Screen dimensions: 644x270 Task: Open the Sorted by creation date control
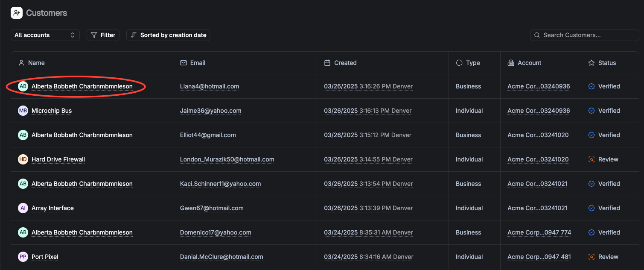click(x=168, y=35)
